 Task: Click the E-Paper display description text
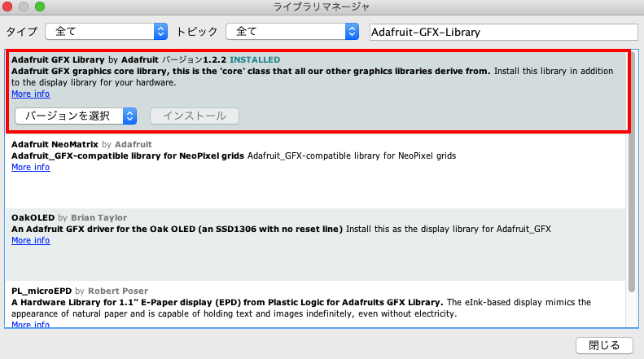(301, 308)
